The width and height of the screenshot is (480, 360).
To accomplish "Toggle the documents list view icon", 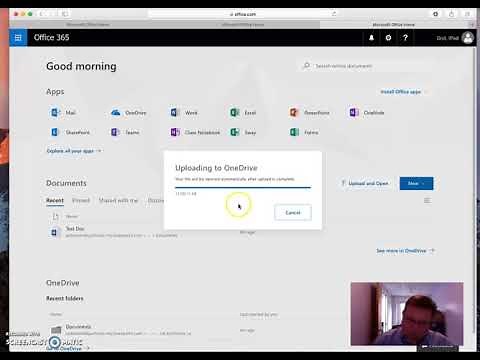I will click(427, 200).
